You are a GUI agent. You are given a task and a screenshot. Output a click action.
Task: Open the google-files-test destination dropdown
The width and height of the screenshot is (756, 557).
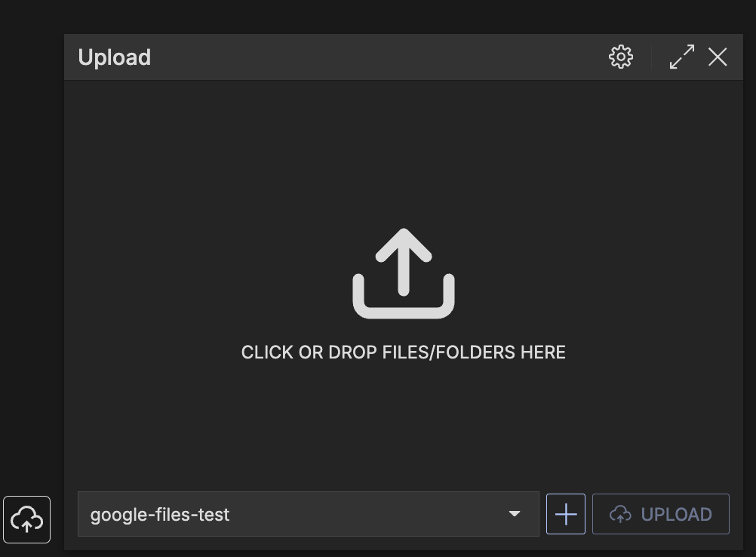tap(308, 514)
